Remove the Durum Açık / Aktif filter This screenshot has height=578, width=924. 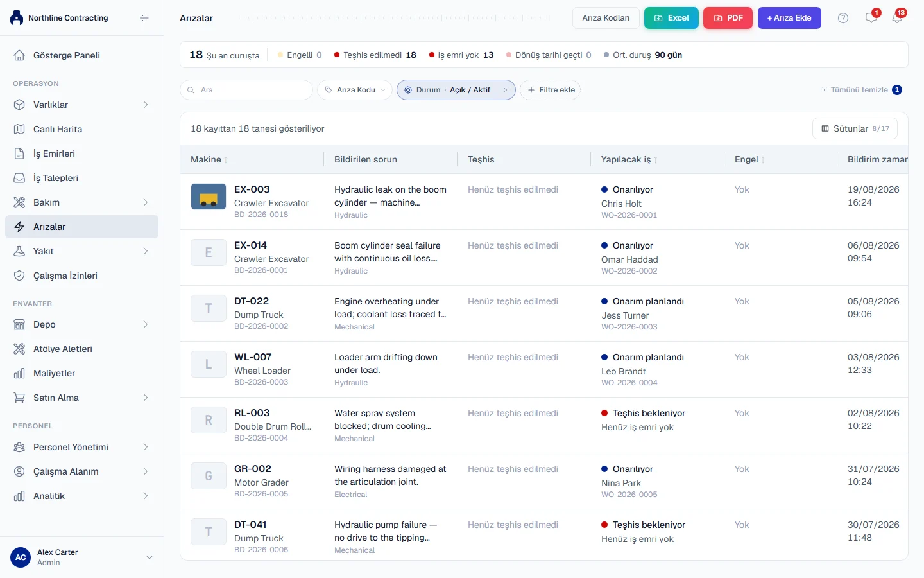(506, 90)
